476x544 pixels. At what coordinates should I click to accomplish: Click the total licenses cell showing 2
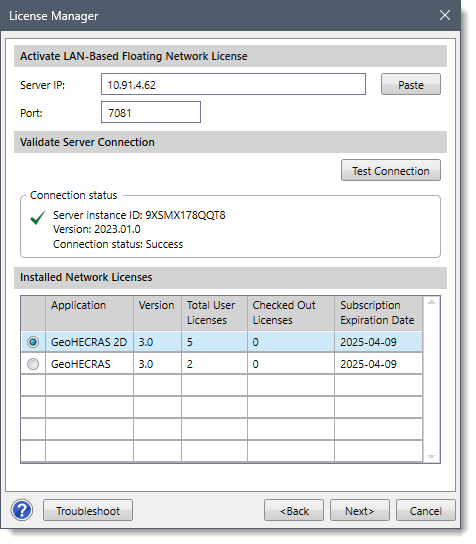(x=214, y=364)
